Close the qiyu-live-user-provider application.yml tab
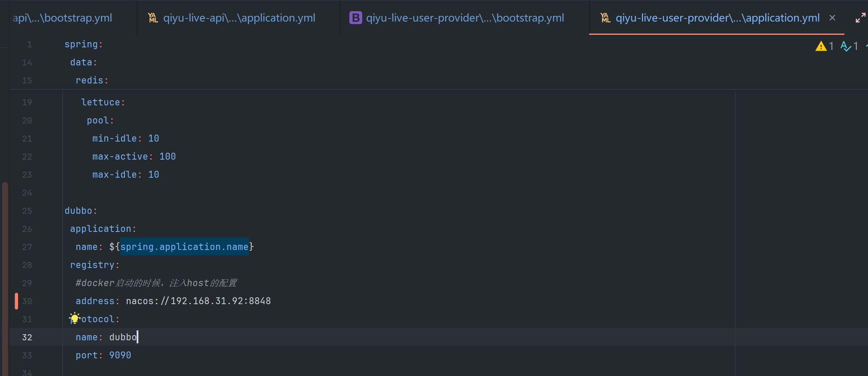This screenshot has width=868, height=376. (x=832, y=18)
